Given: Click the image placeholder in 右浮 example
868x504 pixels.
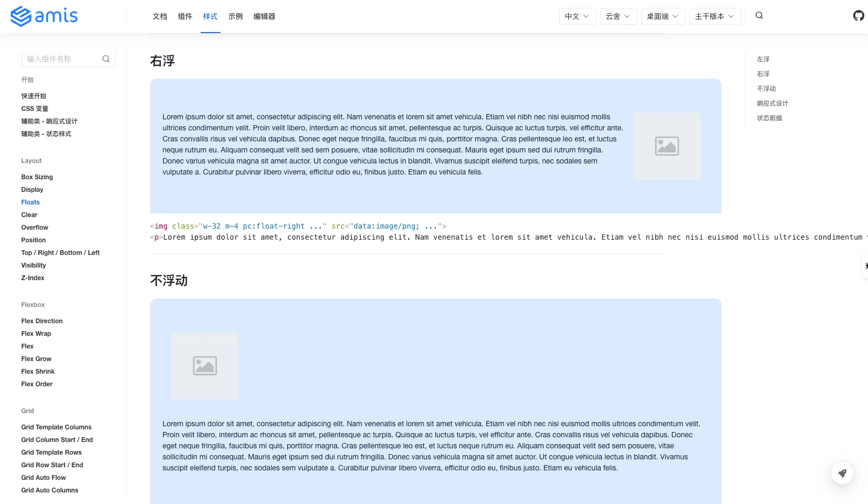Looking at the screenshot, I should (666, 146).
